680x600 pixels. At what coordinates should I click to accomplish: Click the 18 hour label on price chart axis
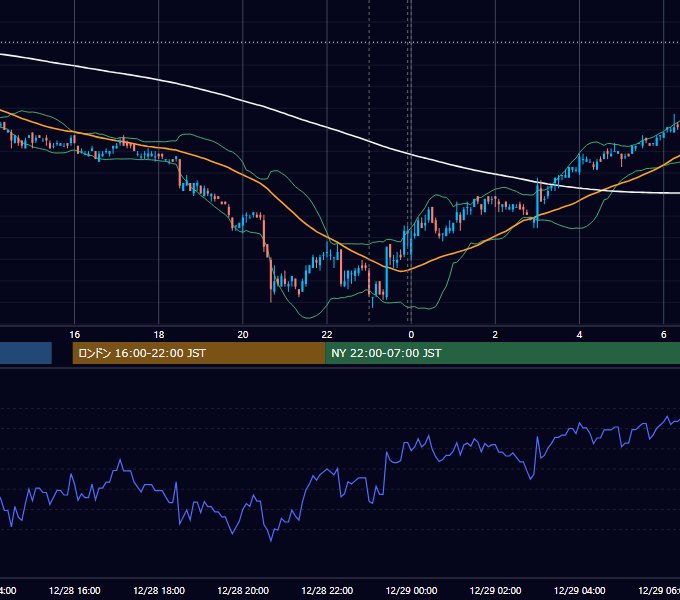[159, 335]
